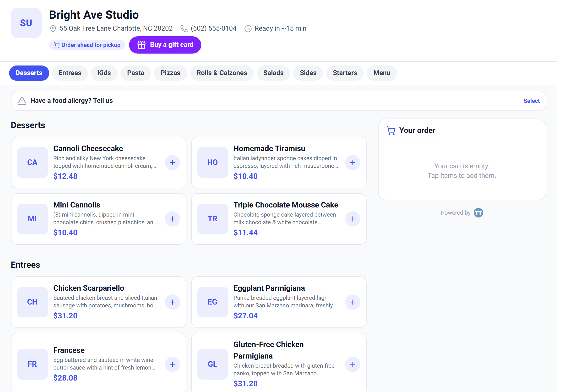Click the Ready in ~15 min text

(x=280, y=28)
